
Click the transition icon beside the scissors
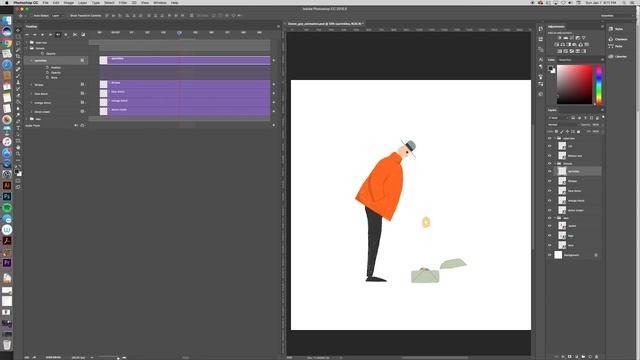coord(83,35)
